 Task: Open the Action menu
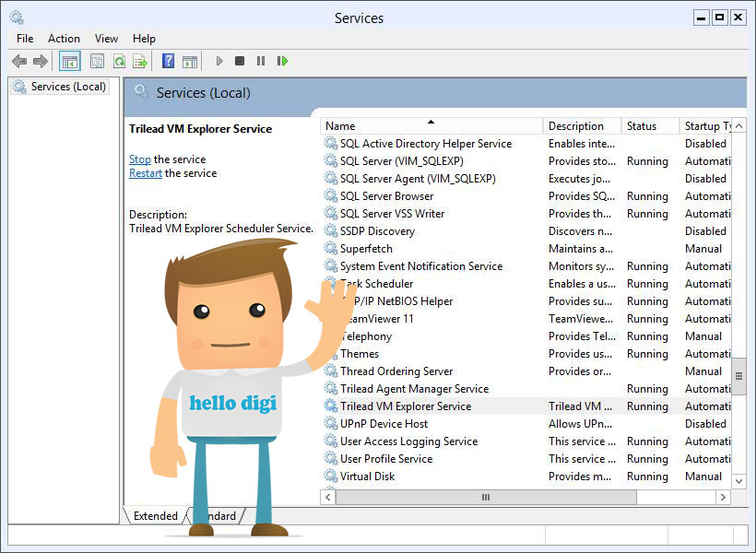[64, 39]
